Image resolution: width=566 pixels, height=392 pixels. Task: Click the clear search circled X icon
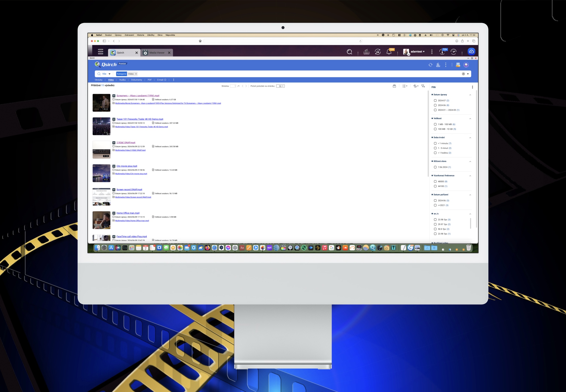[463, 74]
